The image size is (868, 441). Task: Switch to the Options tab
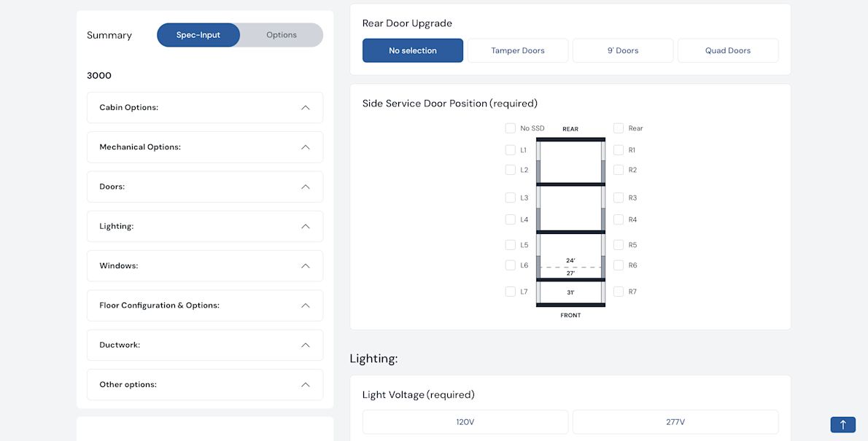click(x=282, y=35)
